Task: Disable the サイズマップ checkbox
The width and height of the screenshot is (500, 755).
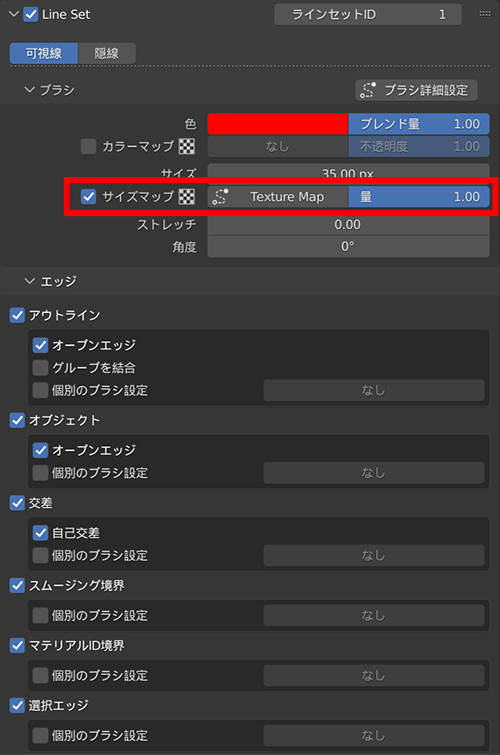Action: (x=88, y=196)
